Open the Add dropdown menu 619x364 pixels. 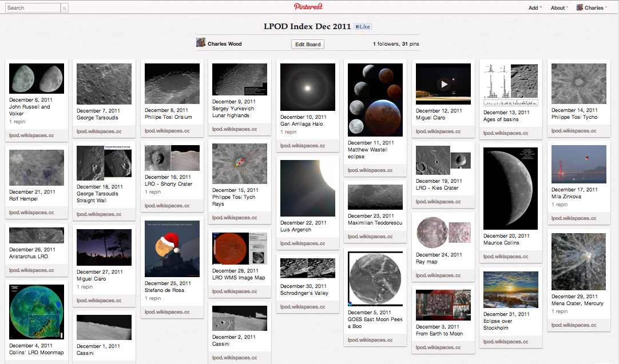pos(535,8)
